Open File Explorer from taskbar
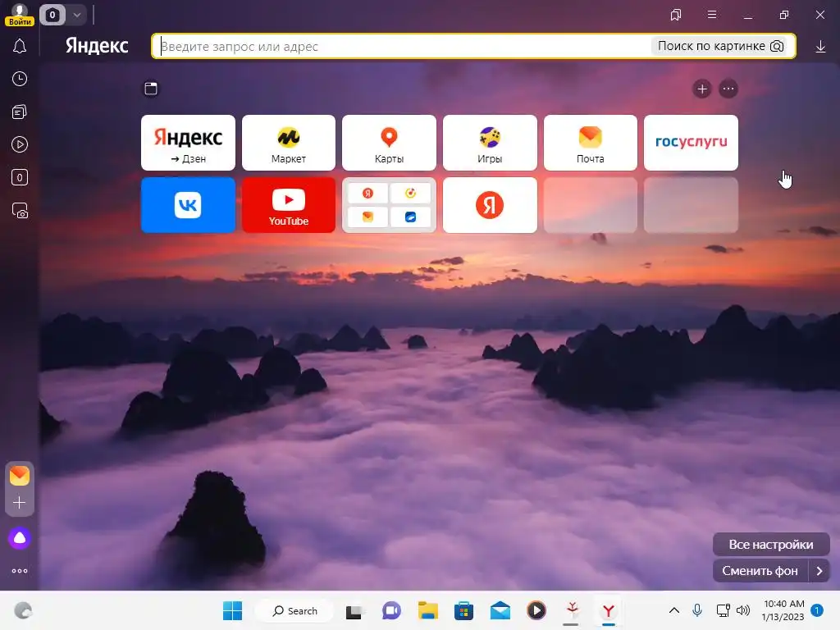Screen dimensions: 840x630 (428, 610)
